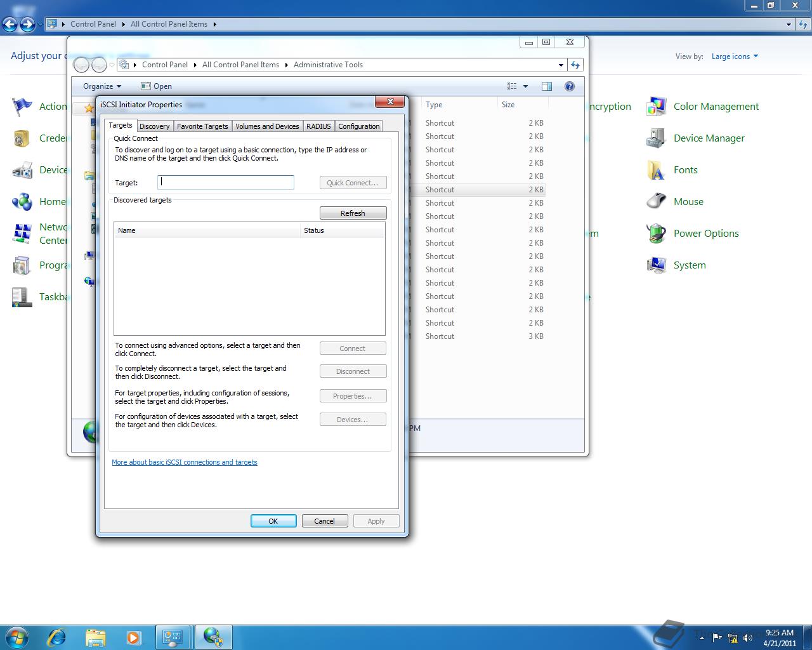Open the Power Options icon
Viewport: 812px width, 650px height.
tap(657, 234)
